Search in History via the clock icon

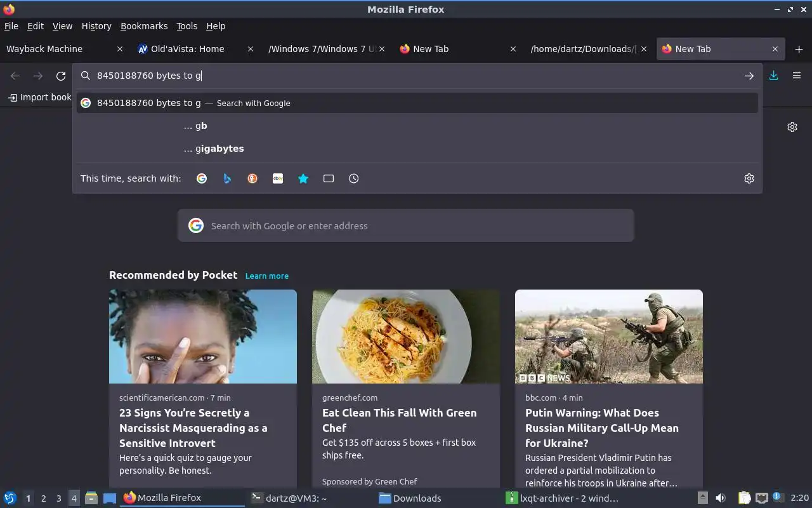[x=354, y=178]
